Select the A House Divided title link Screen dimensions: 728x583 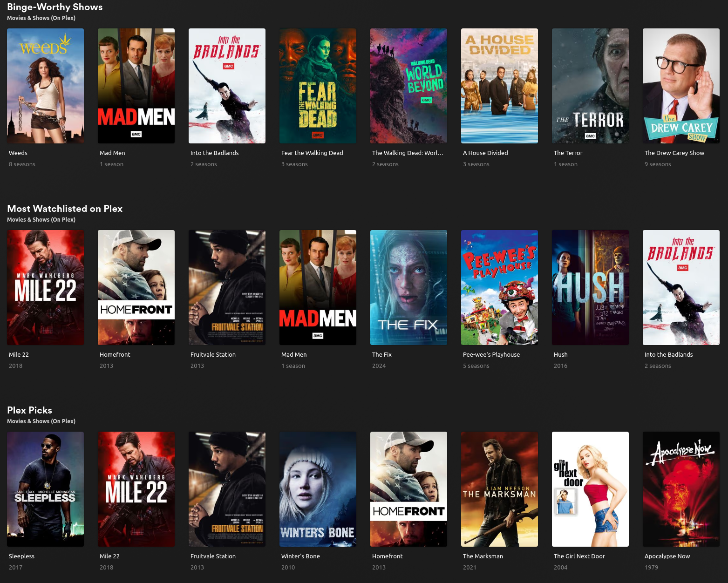click(x=485, y=153)
